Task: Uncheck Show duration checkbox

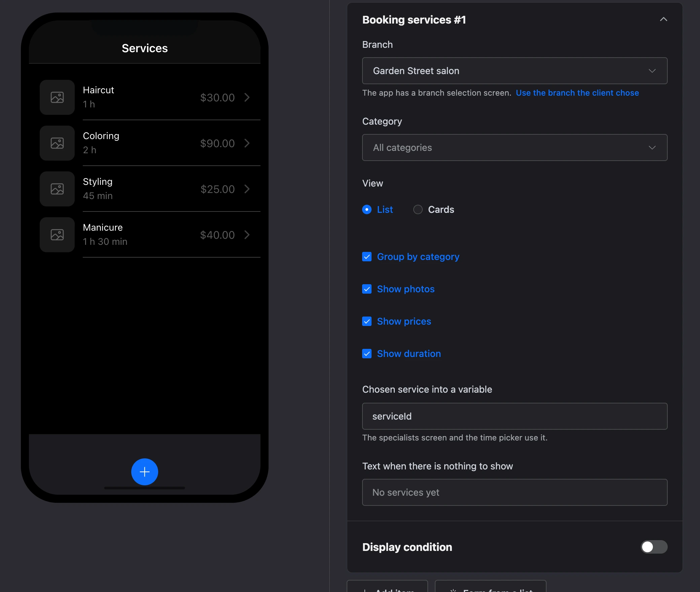Action: pyautogui.click(x=367, y=354)
